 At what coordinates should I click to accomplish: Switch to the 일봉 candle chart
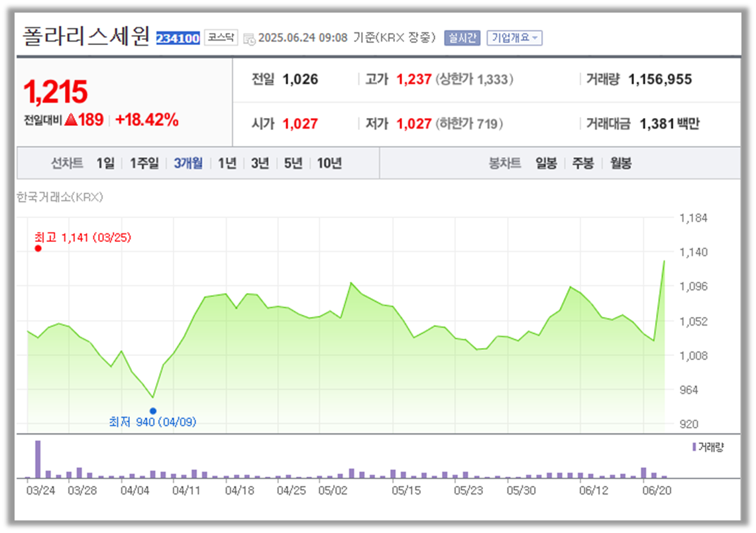pyautogui.click(x=546, y=164)
